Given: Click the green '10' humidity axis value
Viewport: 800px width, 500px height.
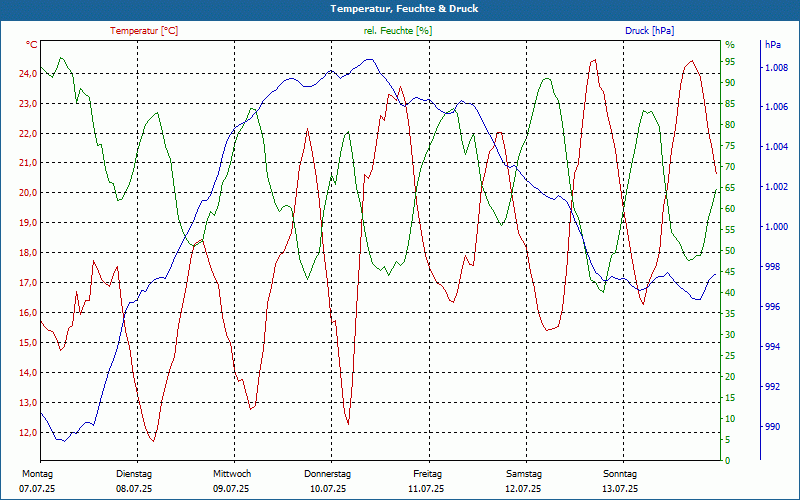Looking at the screenshot, I should coord(730,418).
